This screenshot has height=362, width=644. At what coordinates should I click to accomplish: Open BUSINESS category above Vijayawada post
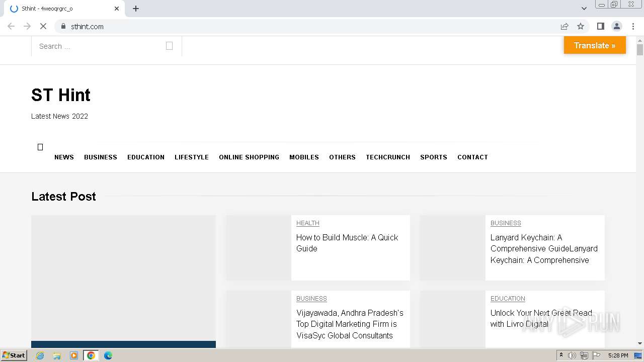[x=311, y=299]
